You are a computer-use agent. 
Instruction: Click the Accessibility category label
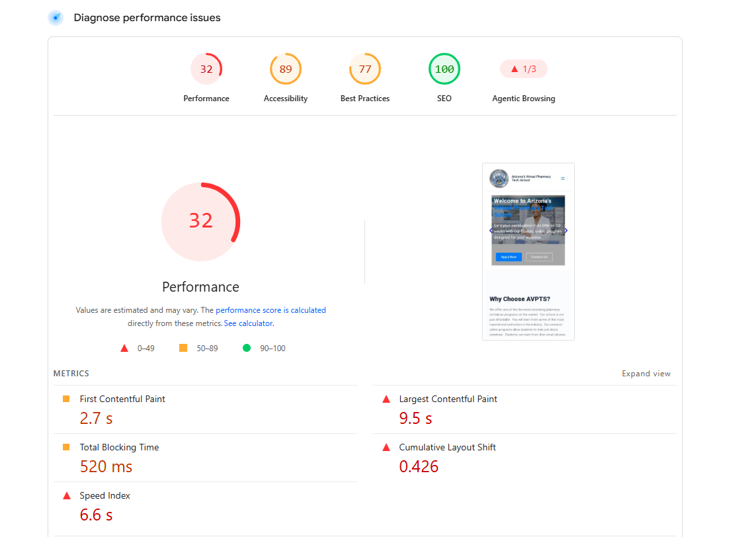[x=286, y=99]
